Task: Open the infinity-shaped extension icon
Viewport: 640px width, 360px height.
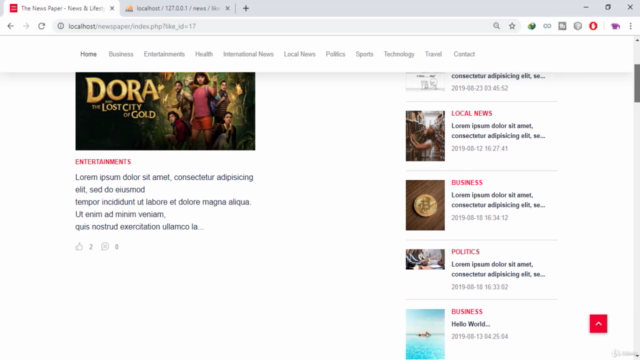Action: coord(547,26)
